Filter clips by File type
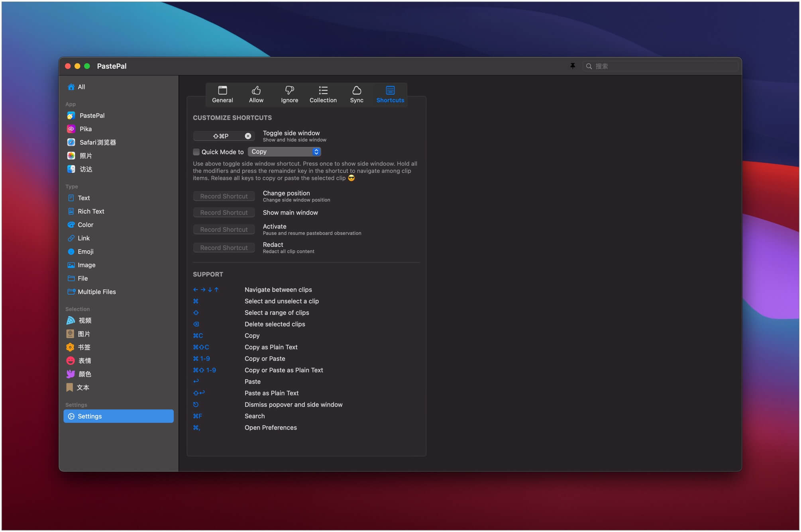The width and height of the screenshot is (801, 532). (118, 278)
